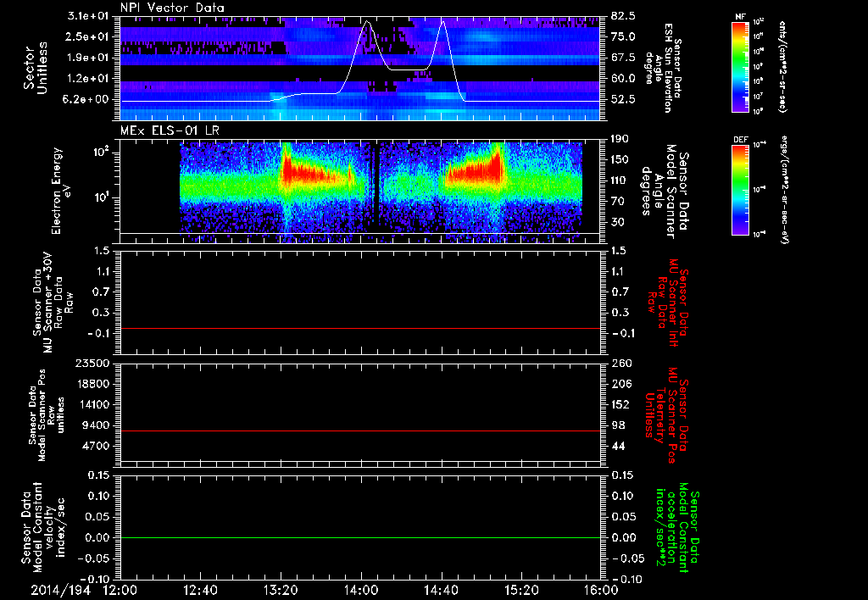Click the NF color bar 'cnts/(cm**2-sr-sec)' units

(782, 66)
